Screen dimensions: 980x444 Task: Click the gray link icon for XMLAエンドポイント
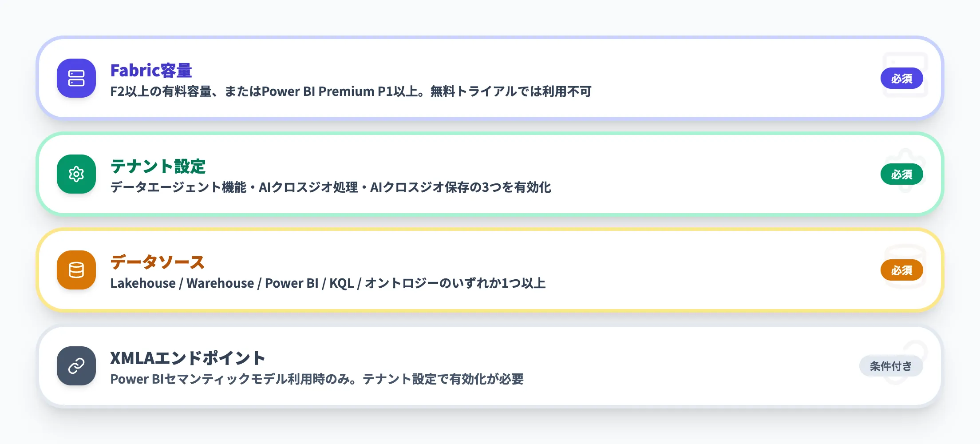(76, 366)
